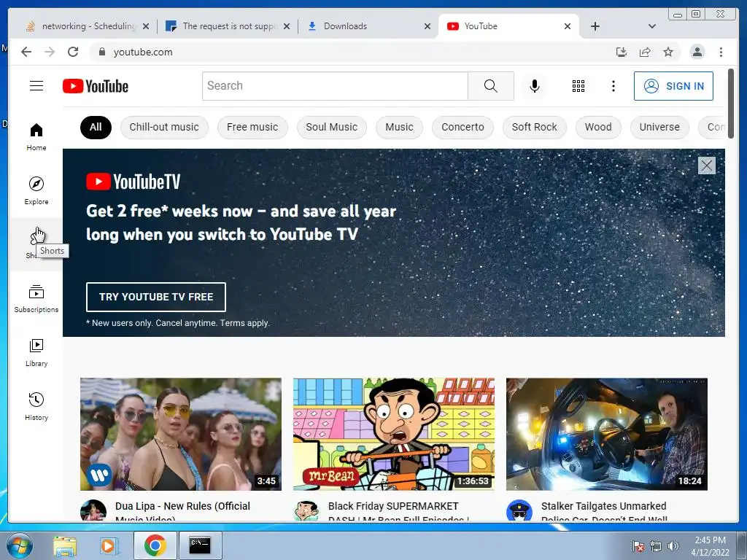Close the Downloads tab
The height and width of the screenshot is (560, 747).
(x=427, y=26)
